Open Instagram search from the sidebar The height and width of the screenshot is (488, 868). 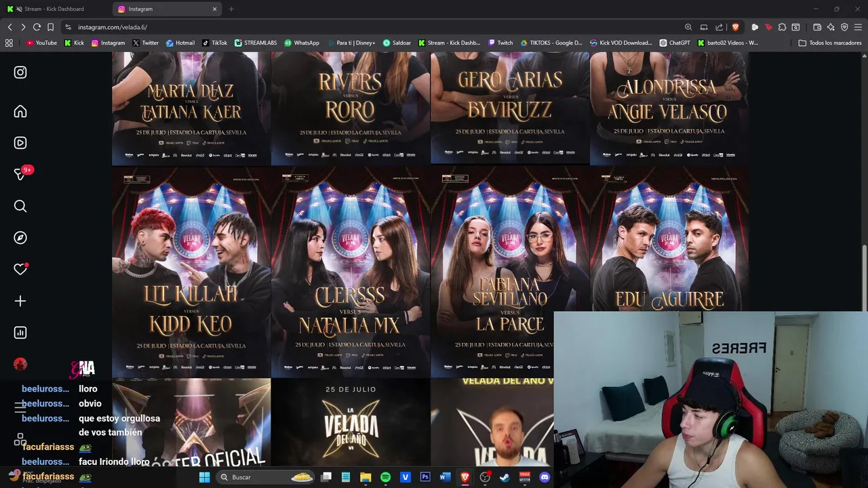coord(20,206)
